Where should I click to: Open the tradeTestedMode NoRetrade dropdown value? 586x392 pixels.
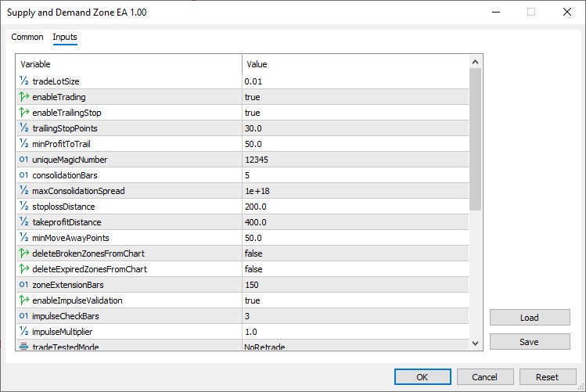tap(354, 346)
